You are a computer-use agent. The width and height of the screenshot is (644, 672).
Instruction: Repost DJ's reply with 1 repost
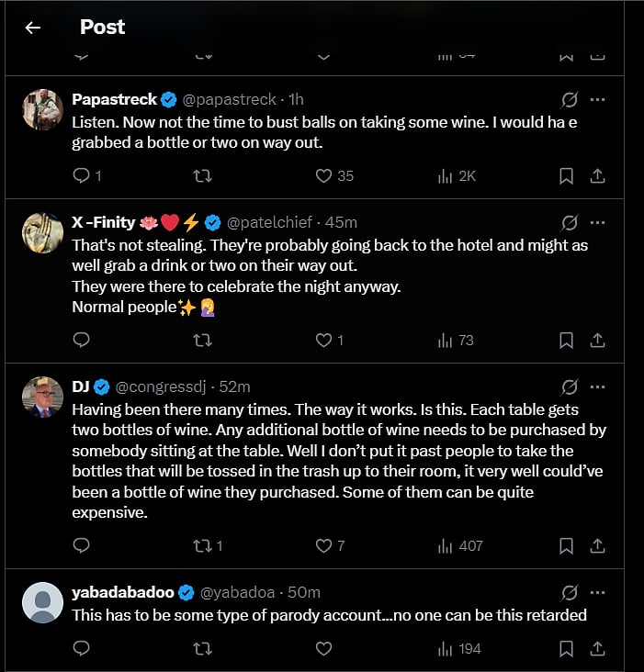(202, 545)
